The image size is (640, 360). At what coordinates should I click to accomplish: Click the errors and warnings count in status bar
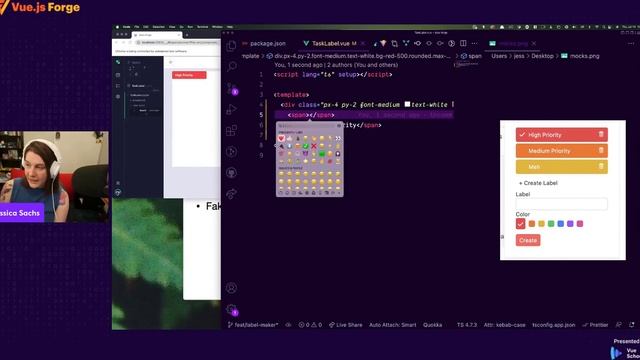tap(310, 325)
